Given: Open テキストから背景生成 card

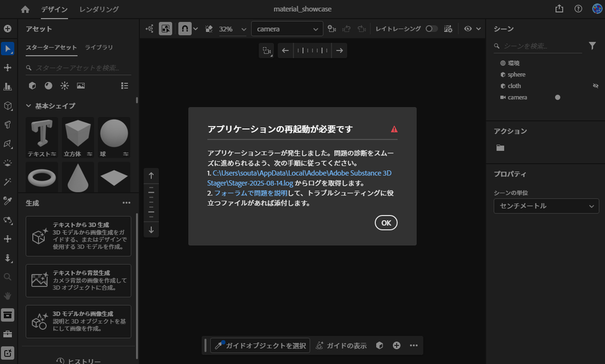Looking at the screenshot, I should (78, 280).
